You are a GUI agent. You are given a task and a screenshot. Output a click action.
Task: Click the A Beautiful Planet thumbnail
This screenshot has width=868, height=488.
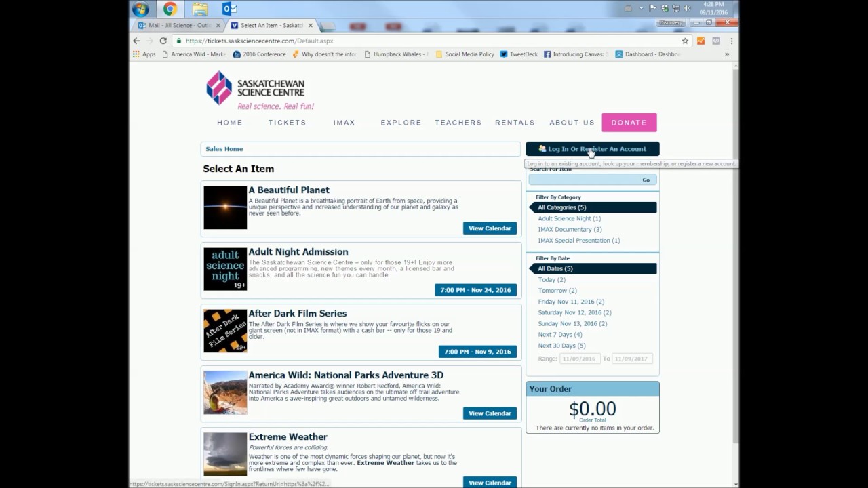(225, 208)
